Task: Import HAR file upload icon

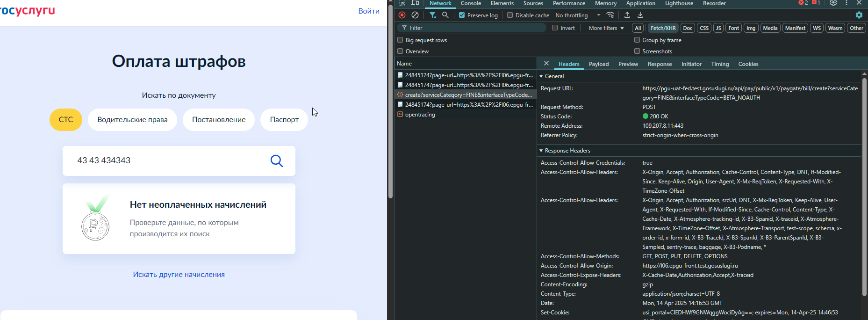Action: coord(627,15)
